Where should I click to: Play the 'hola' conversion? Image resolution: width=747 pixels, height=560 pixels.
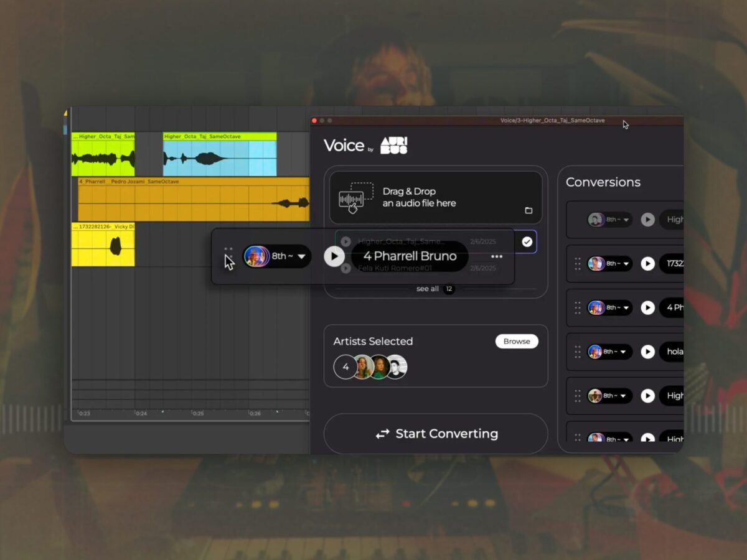[x=648, y=352]
